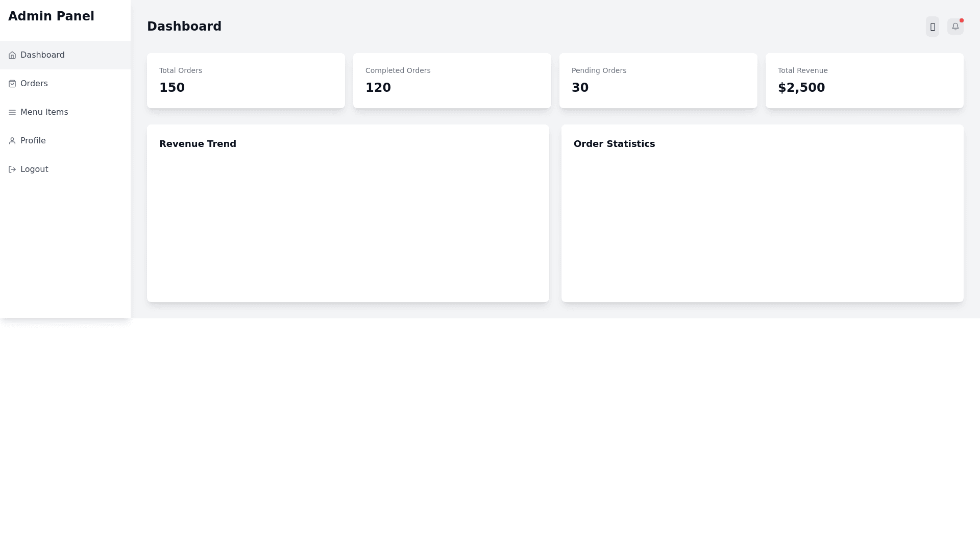Click the Total Revenue stat card

pos(864,81)
